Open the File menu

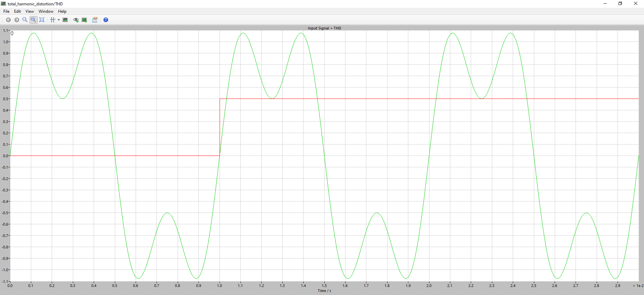(6, 11)
